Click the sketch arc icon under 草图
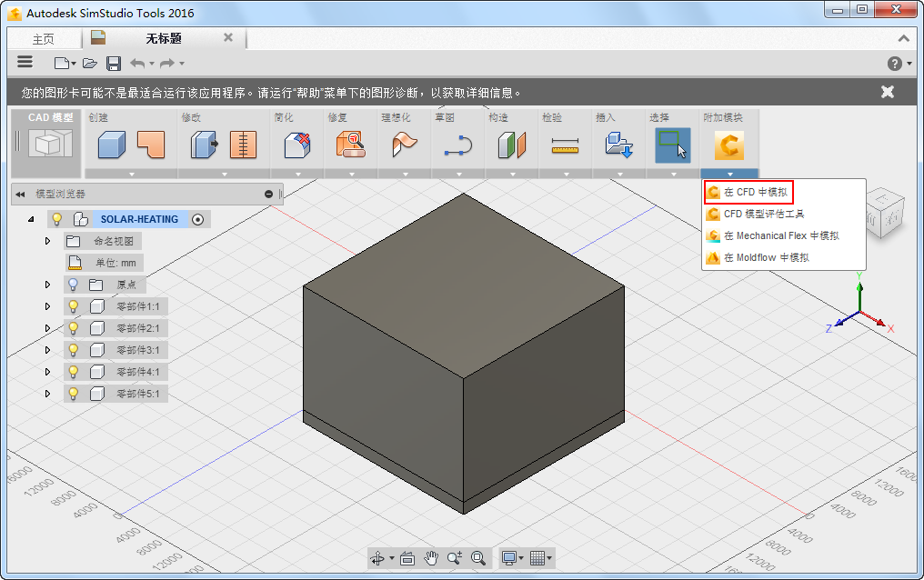The image size is (924, 580). [457, 145]
